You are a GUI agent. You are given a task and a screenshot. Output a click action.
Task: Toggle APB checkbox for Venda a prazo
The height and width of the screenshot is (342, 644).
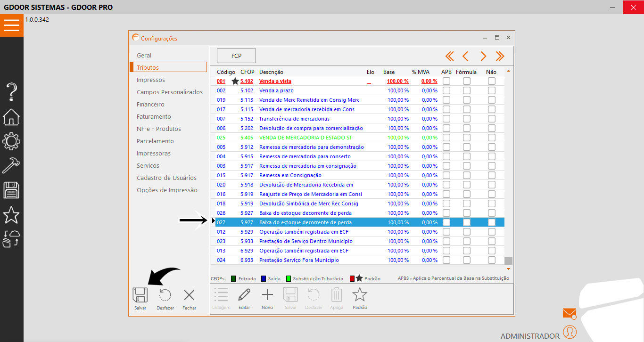tap(446, 90)
